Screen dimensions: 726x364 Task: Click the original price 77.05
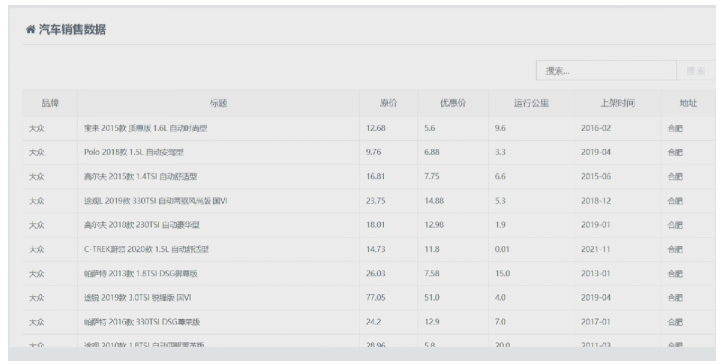pyautogui.click(x=376, y=298)
